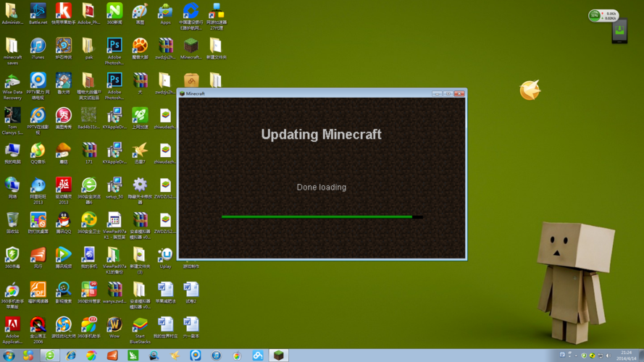Open the pak folder on the desktop
This screenshot has width=644, height=362.
click(88, 49)
